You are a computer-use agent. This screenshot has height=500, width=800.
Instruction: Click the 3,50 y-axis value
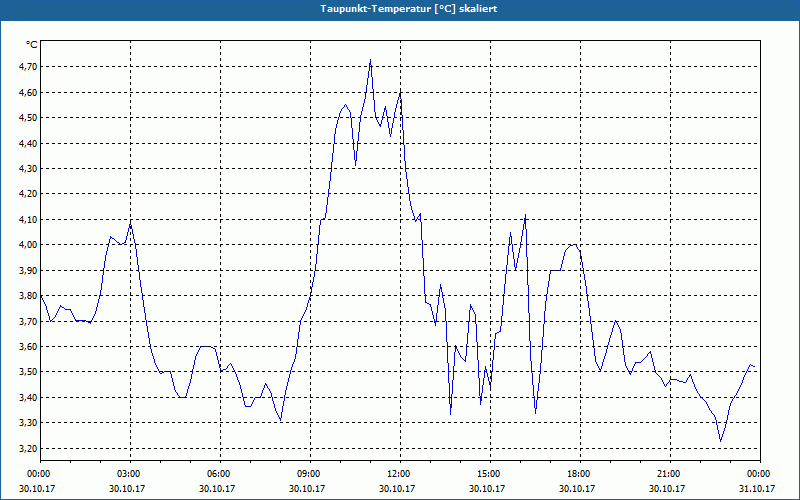pyautogui.click(x=28, y=372)
